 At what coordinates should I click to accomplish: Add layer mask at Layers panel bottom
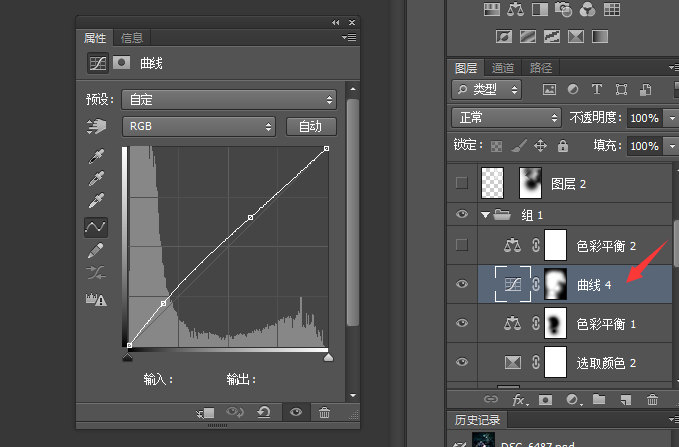click(x=545, y=400)
